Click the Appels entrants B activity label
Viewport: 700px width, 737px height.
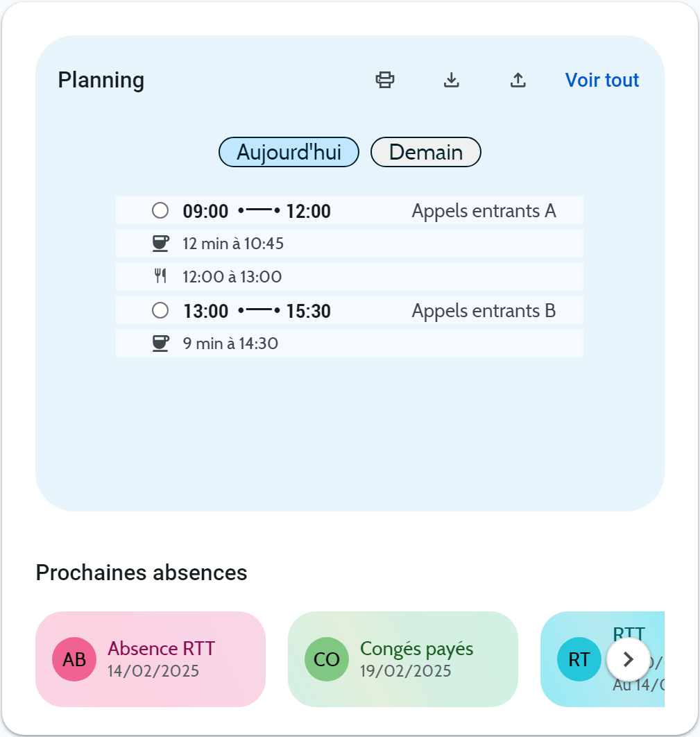(x=484, y=310)
